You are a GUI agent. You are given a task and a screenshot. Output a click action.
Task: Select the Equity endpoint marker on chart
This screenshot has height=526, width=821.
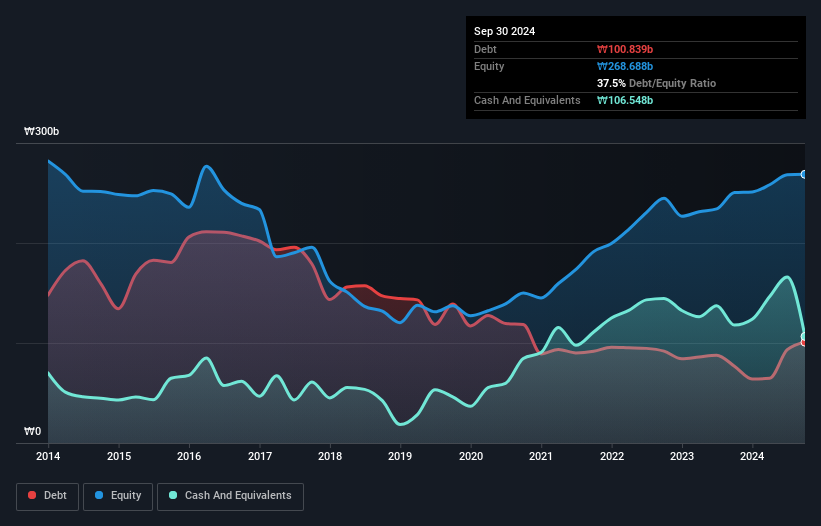coord(804,174)
